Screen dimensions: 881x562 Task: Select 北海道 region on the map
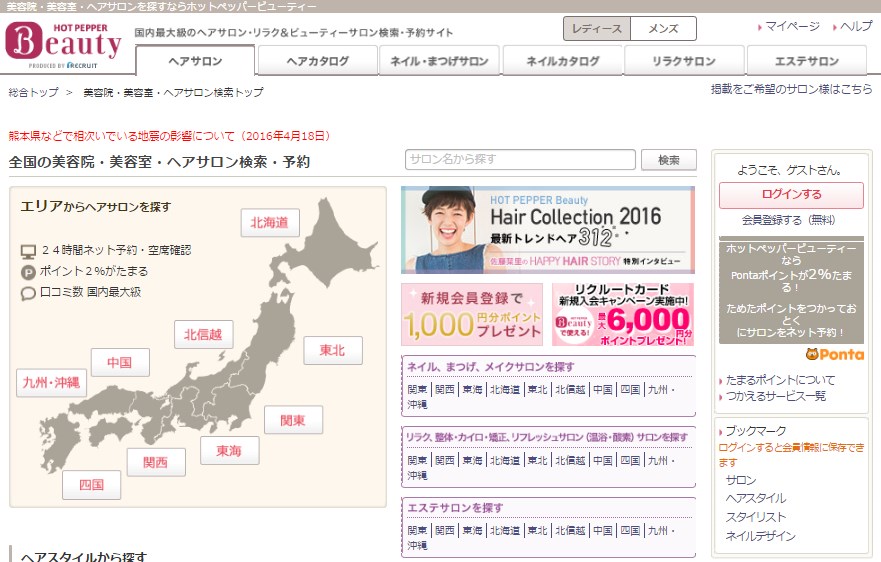[x=269, y=222]
